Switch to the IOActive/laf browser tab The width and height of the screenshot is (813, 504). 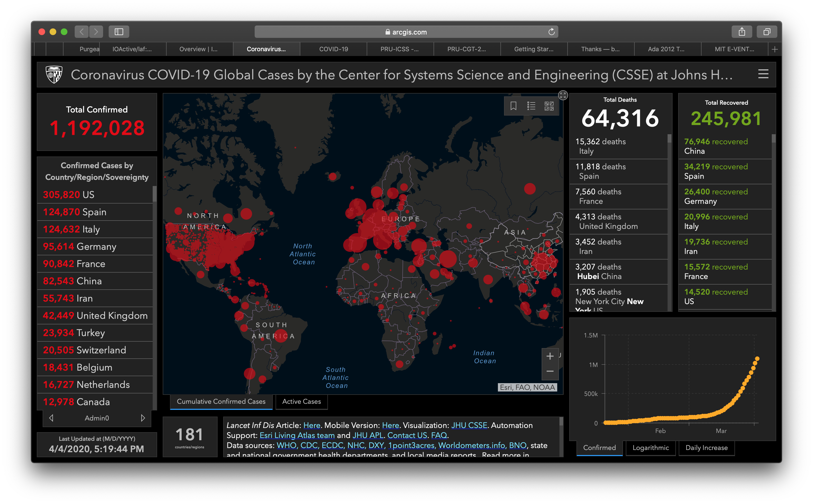coord(132,49)
